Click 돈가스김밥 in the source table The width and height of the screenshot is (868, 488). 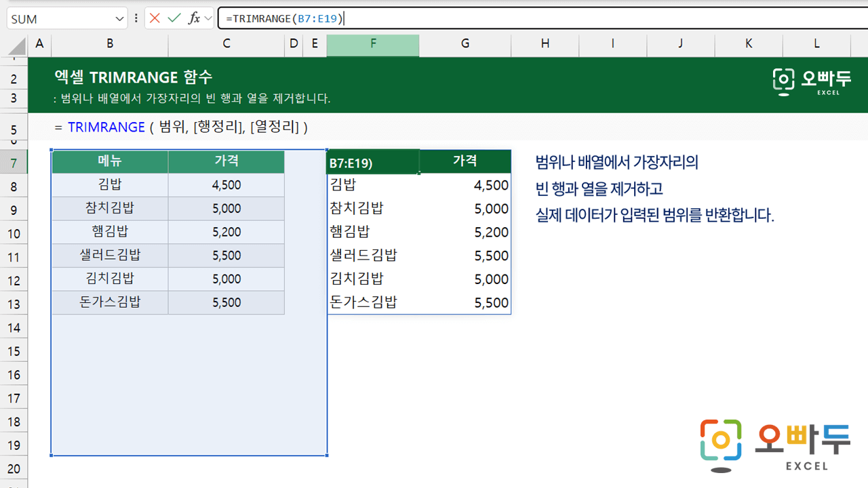[110, 302]
